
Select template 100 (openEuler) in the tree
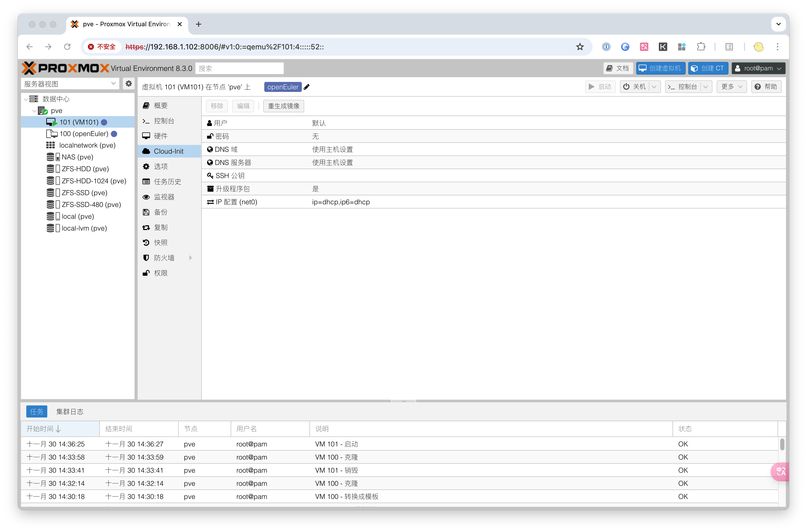(78, 134)
